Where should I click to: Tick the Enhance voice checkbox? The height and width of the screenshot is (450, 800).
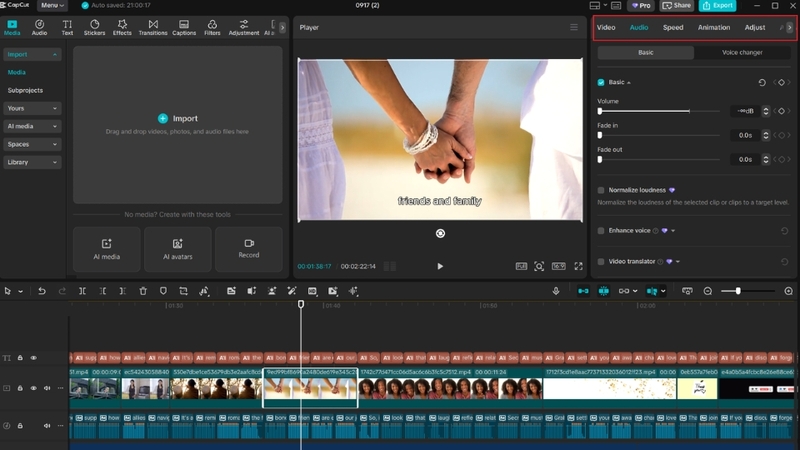pos(601,231)
